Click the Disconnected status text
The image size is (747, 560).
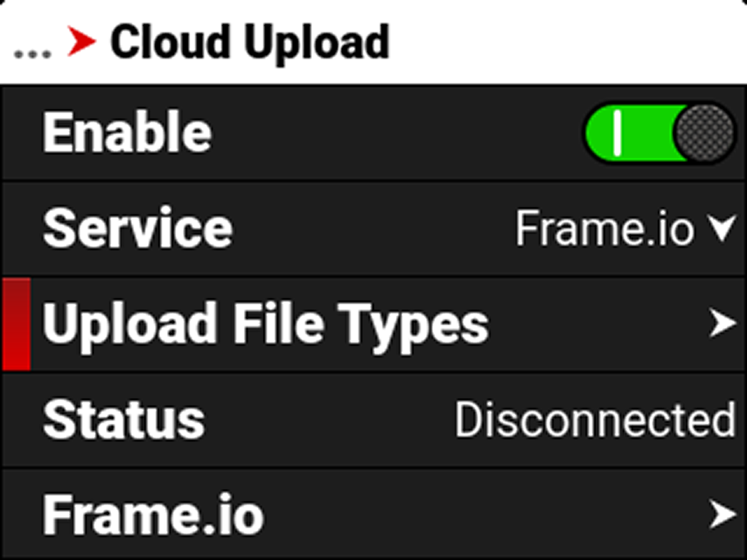(596, 419)
